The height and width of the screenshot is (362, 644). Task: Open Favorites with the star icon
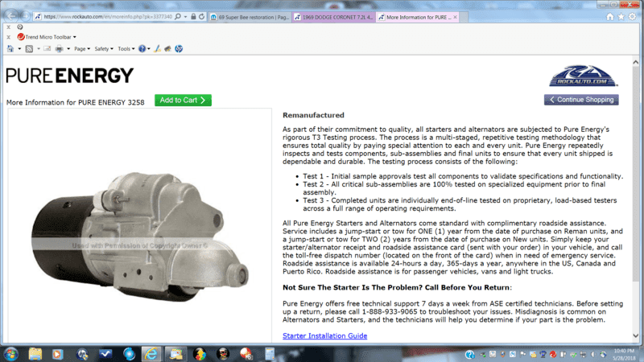pos(621,17)
